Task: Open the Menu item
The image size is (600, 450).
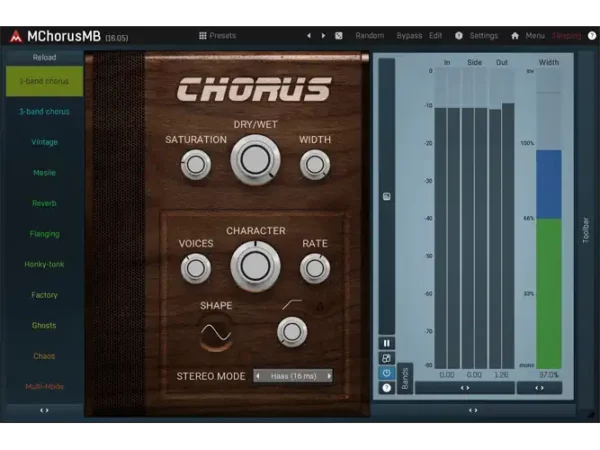Action: point(535,36)
